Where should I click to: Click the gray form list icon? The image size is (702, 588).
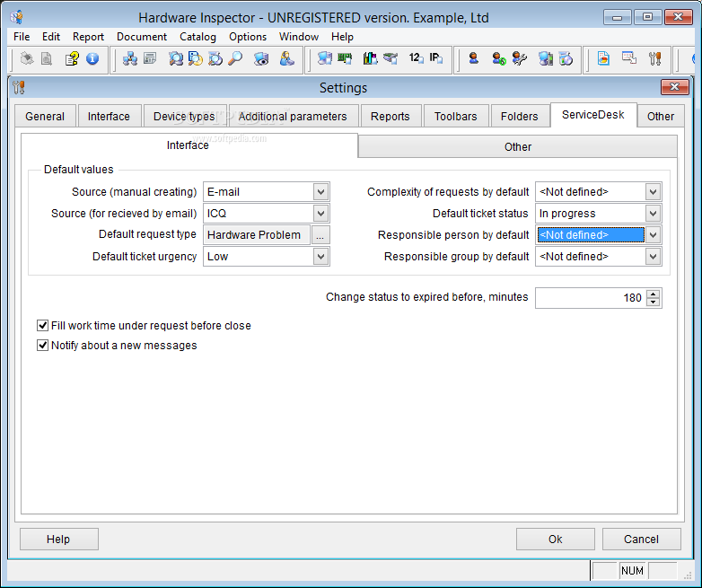pyautogui.click(x=150, y=58)
